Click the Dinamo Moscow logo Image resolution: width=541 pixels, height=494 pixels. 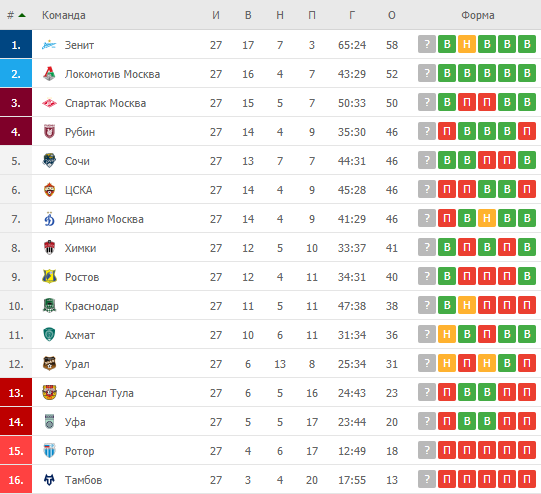pos(49,219)
